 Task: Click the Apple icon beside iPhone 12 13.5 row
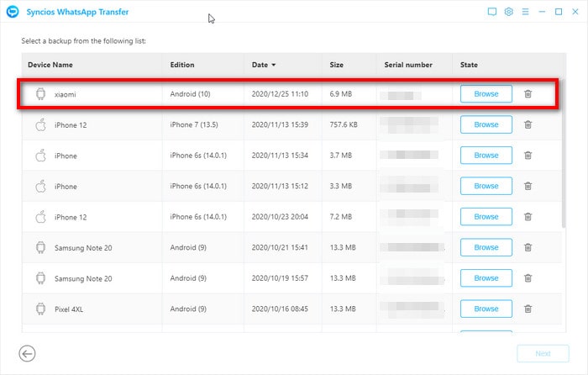point(40,124)
